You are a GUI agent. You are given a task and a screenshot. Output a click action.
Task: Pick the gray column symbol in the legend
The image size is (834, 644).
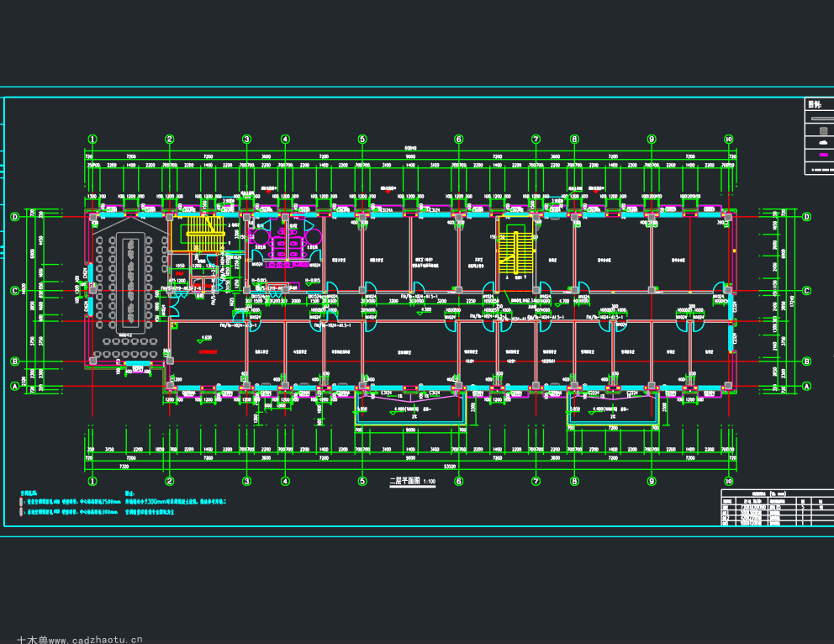[x=823, y=130]
